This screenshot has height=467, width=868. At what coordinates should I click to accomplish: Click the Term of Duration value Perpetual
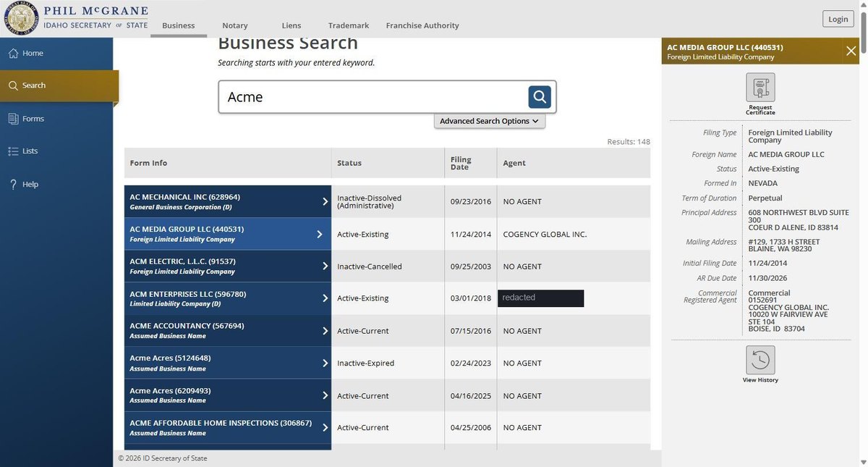[765, 198]
